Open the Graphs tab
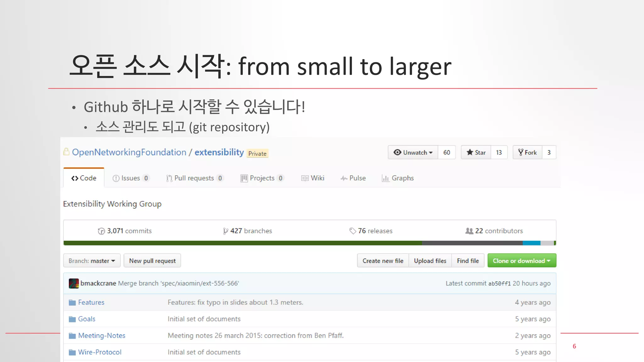Viewport: 644px width, 362px height. [398, 178]
